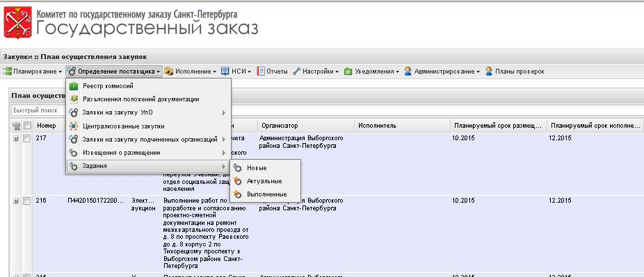The image size is (644, 277).
Task: Click the Заявки на закупку УпО icon
Action: pyautogui.click(x=74, y=112)
